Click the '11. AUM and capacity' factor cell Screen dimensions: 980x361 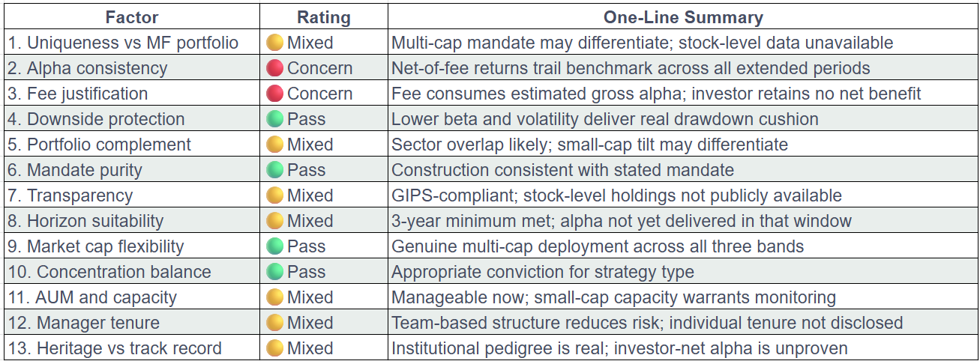(132, 297)
